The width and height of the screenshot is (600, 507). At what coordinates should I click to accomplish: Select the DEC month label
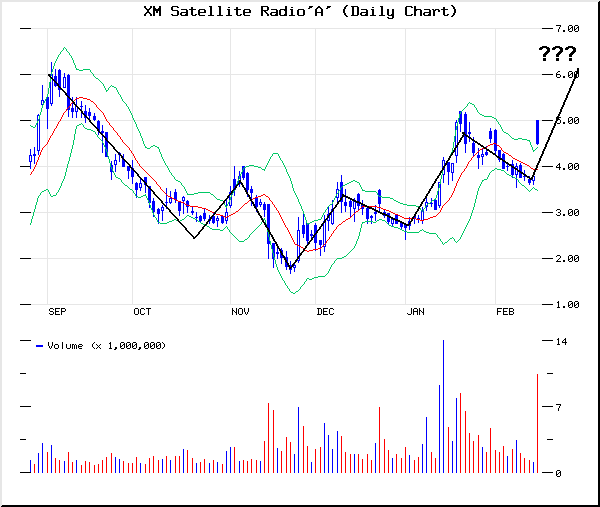tap(325, 312)
